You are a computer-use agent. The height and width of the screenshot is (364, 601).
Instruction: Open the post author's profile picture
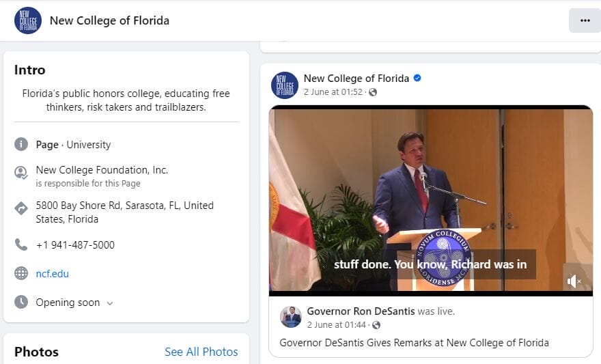285,85
